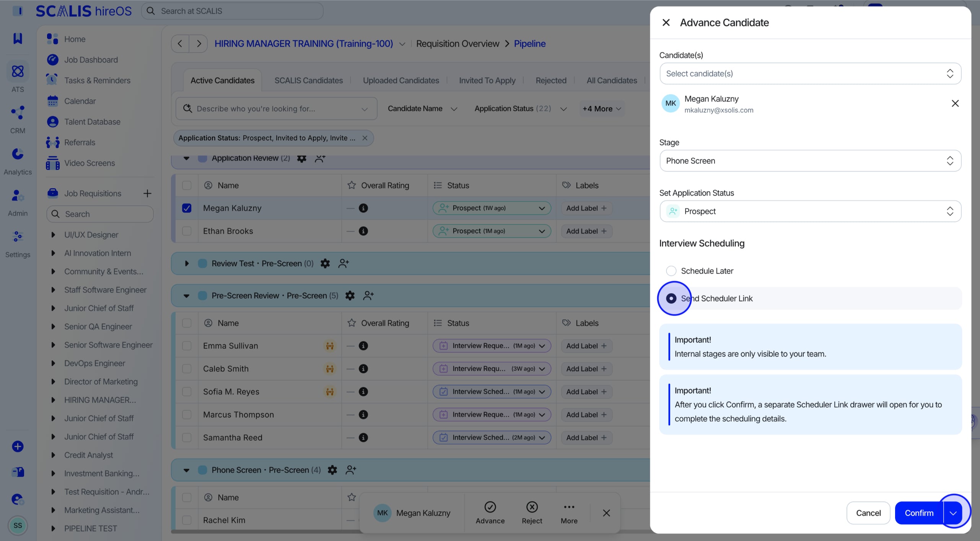Image resolution: width=980 pixels, height=541 pixels.
Task: Check Sofia M. Reyes' row checkbox
Action: 187,392
